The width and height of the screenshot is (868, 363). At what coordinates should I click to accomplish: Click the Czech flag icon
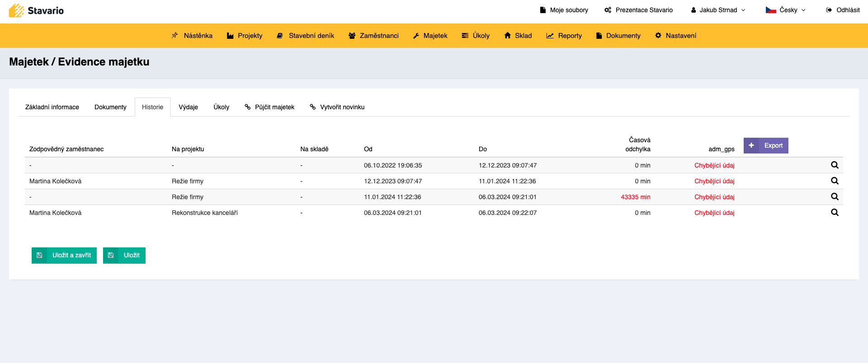[x=771, y=10]
